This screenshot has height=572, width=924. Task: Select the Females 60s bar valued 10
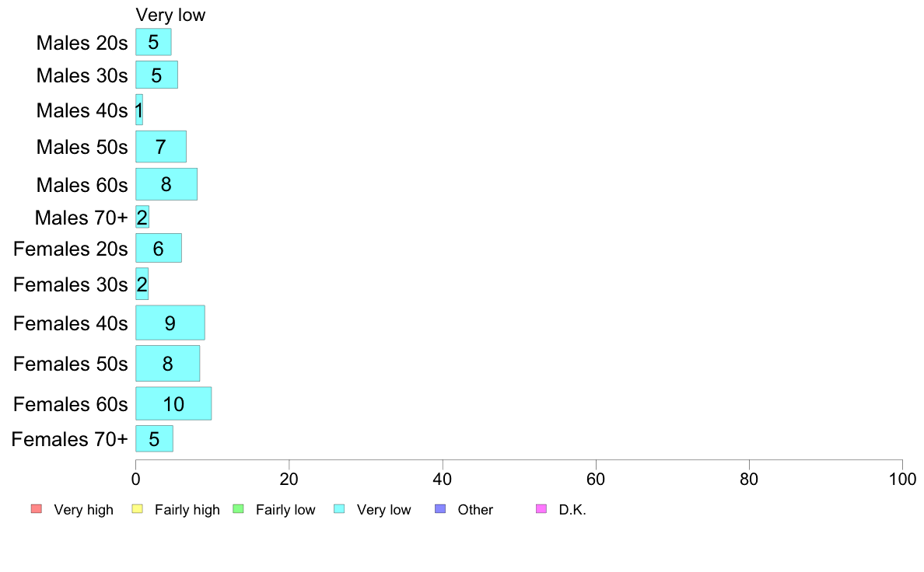click(x=173, y=403)
